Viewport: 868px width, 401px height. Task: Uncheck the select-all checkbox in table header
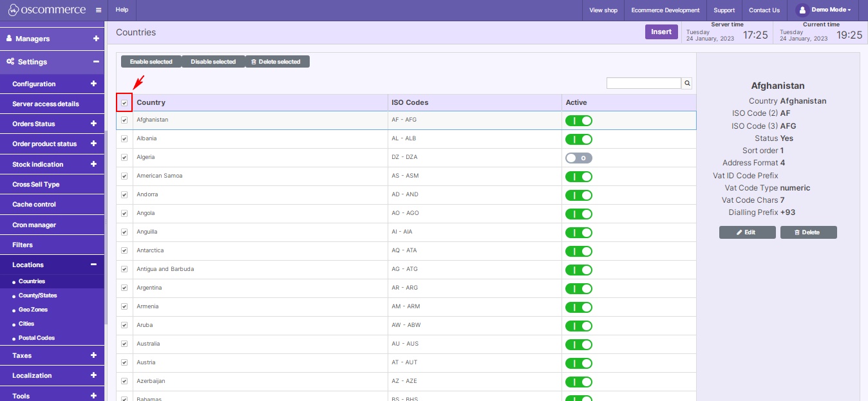[124, 102]
